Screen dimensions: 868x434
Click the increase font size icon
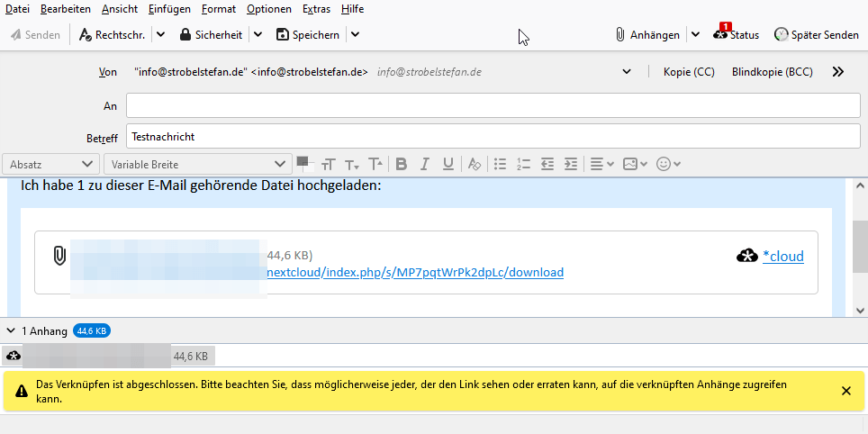(375, 165)
